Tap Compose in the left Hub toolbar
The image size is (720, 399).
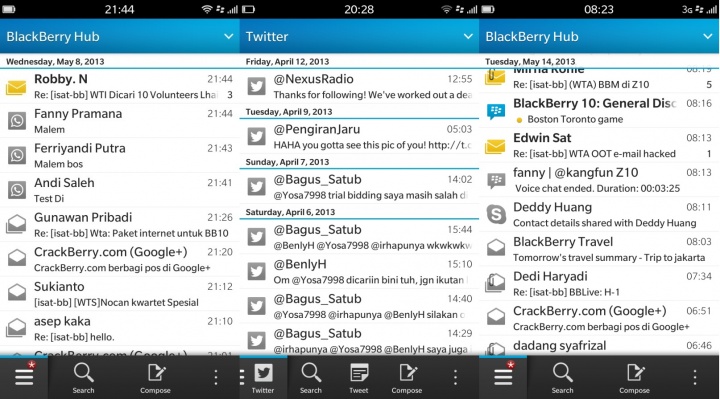pyautogui.click(x=156, y=378)
